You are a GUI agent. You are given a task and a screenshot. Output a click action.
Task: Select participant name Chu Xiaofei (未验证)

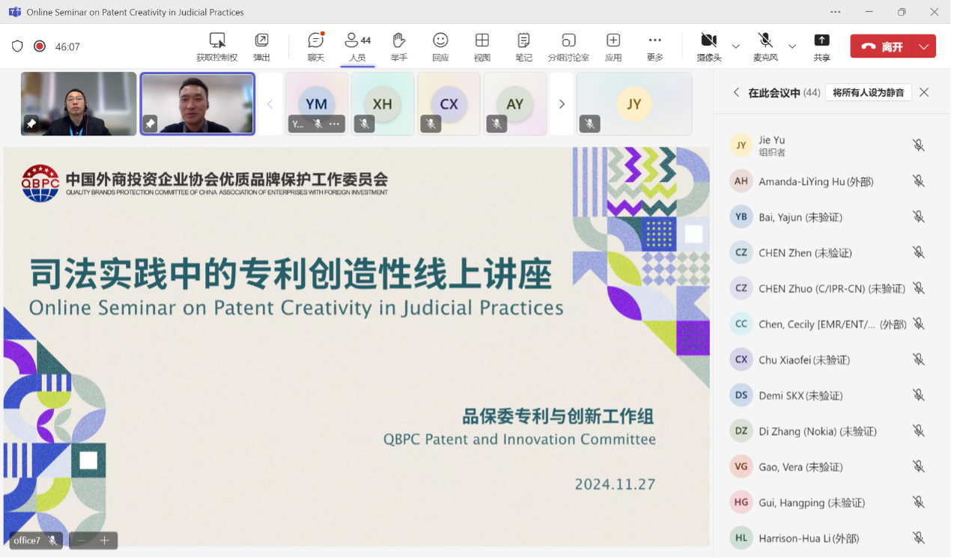[804, 360]
